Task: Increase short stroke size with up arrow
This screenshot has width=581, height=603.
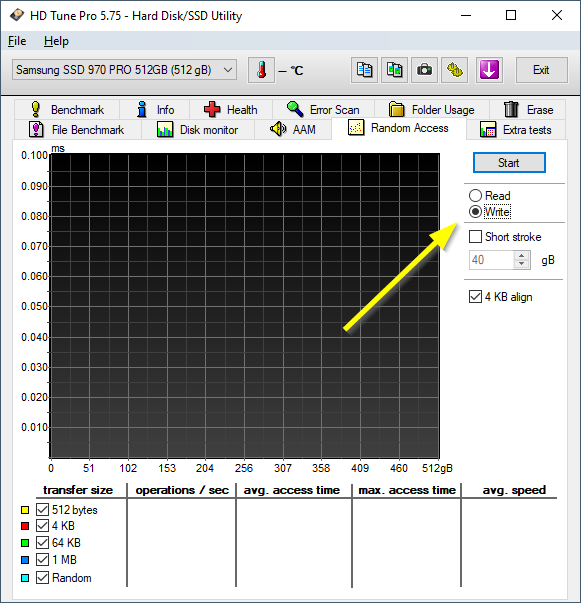Action: [522, 256]
